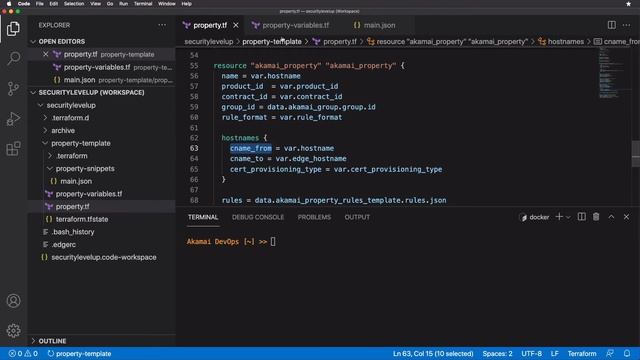Switch to Output panel tab
640x360 pixels.
[x=357, y=217]
